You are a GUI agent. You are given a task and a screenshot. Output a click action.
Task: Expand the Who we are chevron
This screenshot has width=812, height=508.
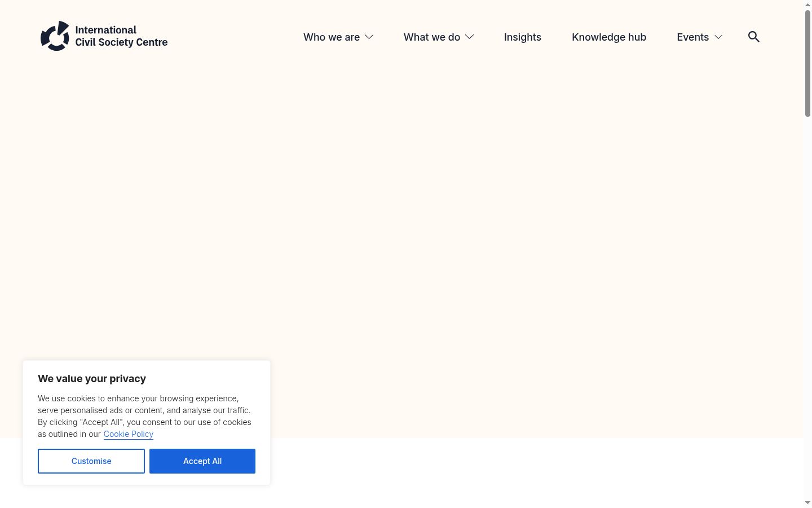[x=369, y=37]
